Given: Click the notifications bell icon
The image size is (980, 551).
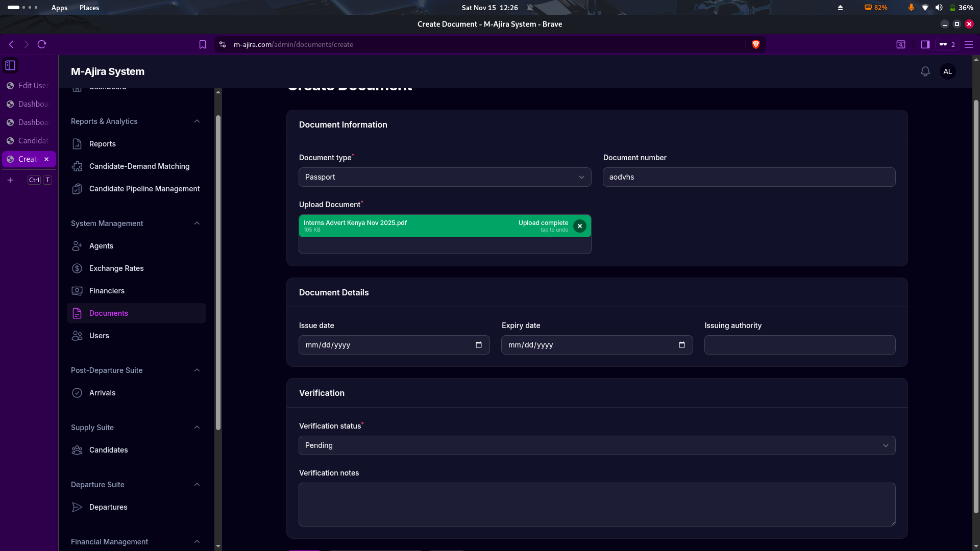Looking at the screenshot, I should [x=925, y=71].
